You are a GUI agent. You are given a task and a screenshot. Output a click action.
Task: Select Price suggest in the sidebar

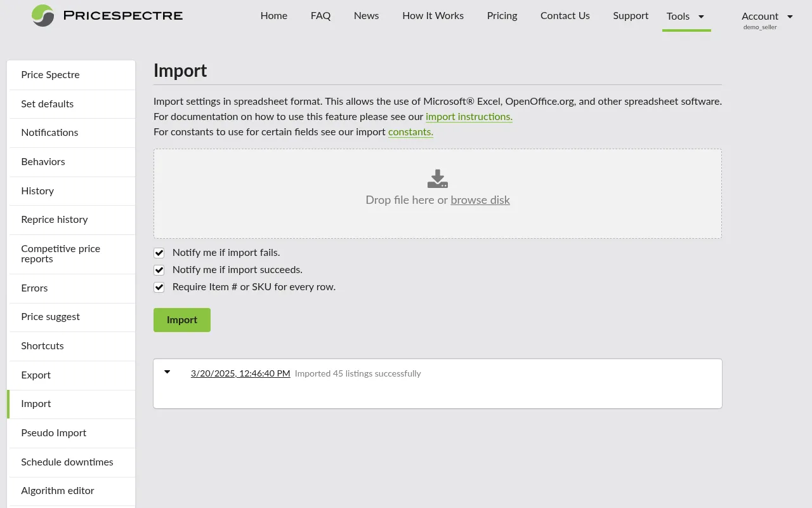tap(50, 317)
